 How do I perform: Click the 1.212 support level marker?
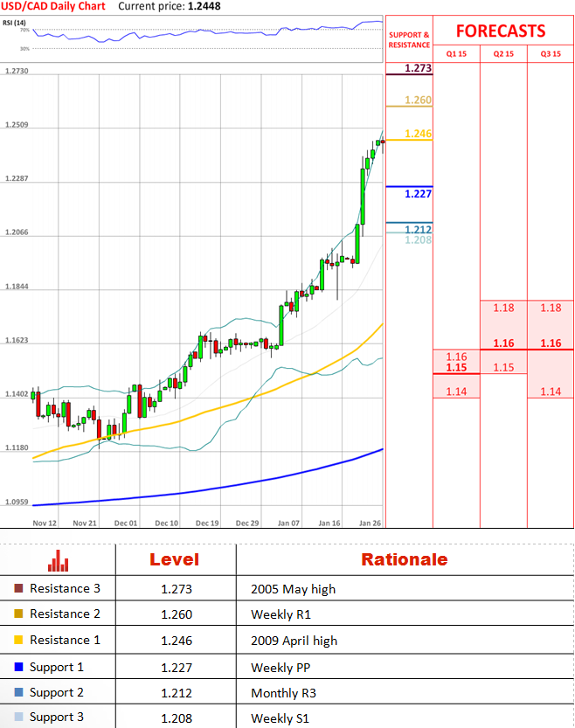[418, 229]
